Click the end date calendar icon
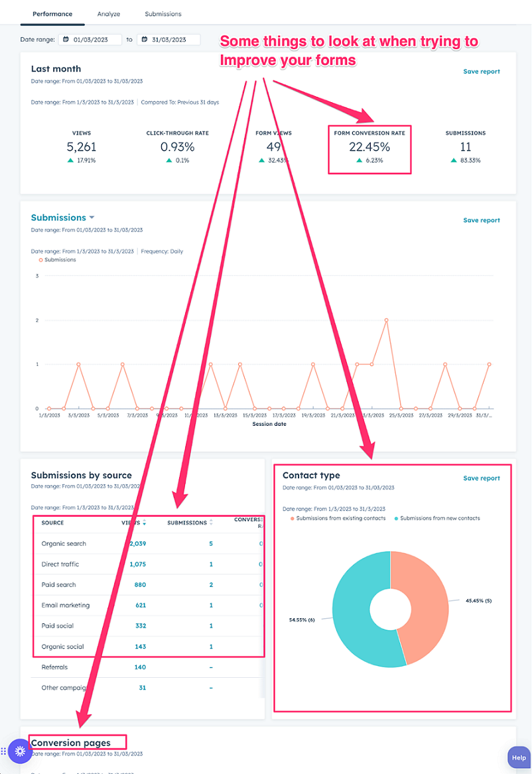Viewport: 532px width, 774px height. pos(145,40)
